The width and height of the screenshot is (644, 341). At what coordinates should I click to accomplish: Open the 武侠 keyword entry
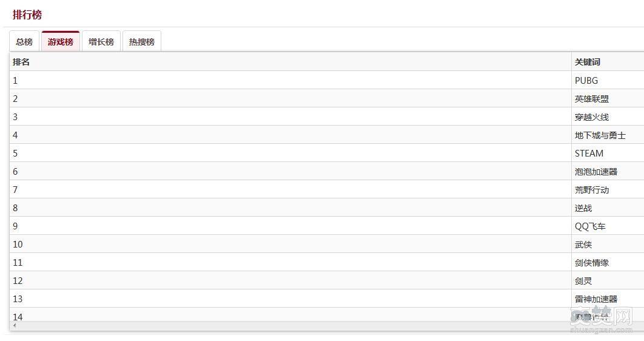click(583, 244)
